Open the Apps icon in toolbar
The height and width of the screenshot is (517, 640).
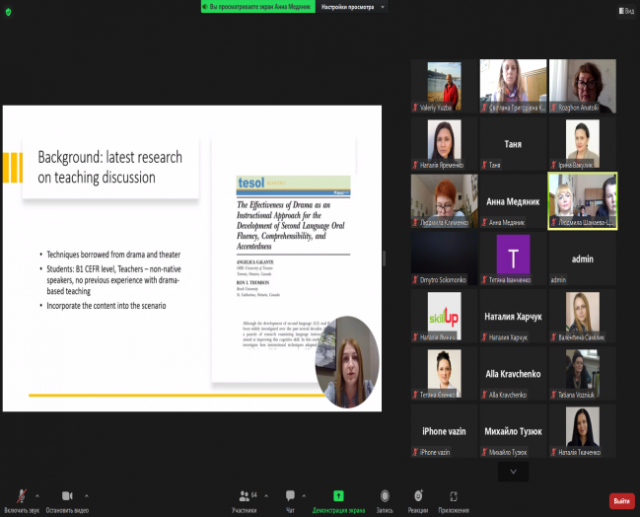[x=453, y=494]
